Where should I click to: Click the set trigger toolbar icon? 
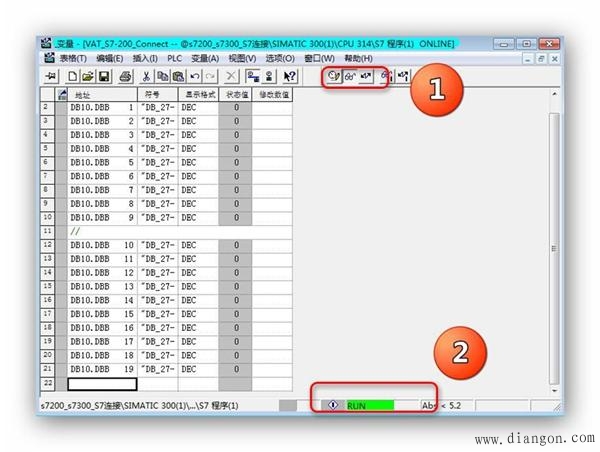334,76
